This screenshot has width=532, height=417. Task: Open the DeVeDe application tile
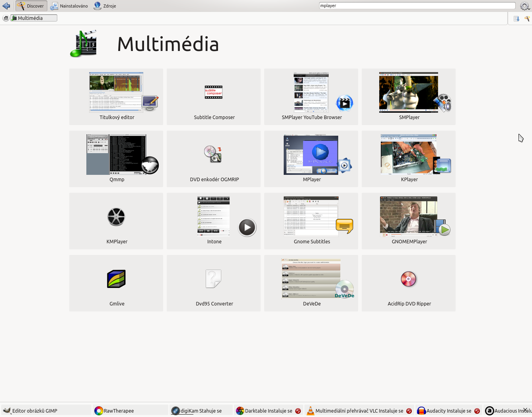[x=311, y=283]
